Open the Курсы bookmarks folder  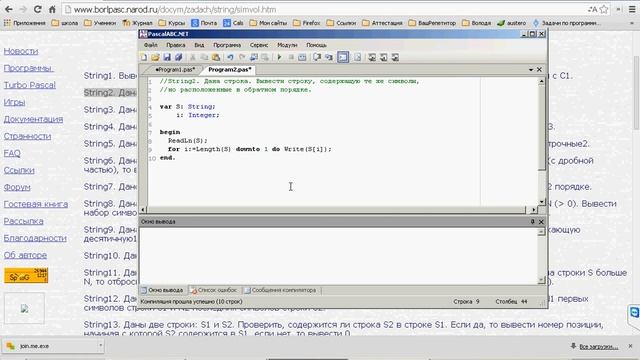coord(172,23)
